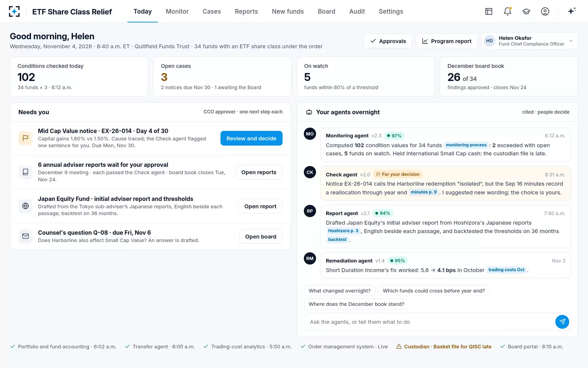The height and width of the screenshot is (368, 588).
Task: Switch to the Monitor tab
Action: (x=177, y=11)
